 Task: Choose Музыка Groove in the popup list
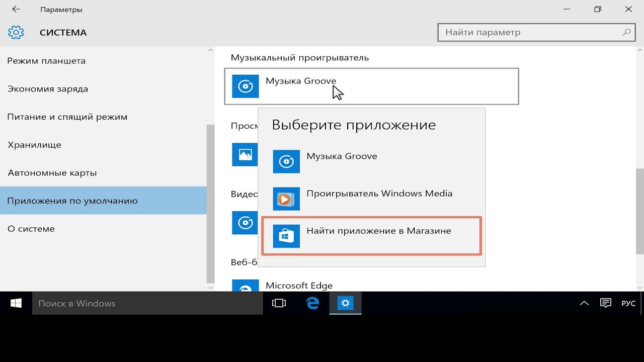372,161
